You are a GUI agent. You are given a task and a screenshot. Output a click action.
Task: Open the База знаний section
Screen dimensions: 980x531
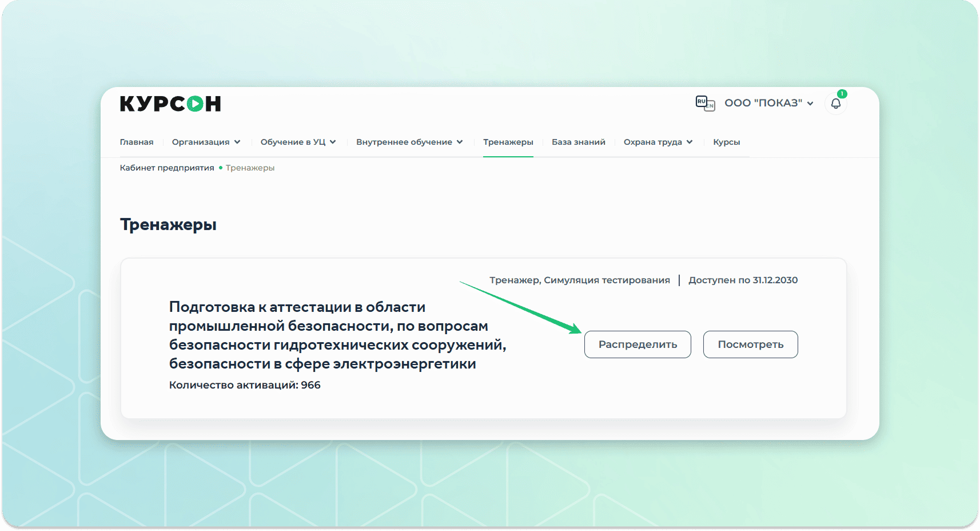578,142
